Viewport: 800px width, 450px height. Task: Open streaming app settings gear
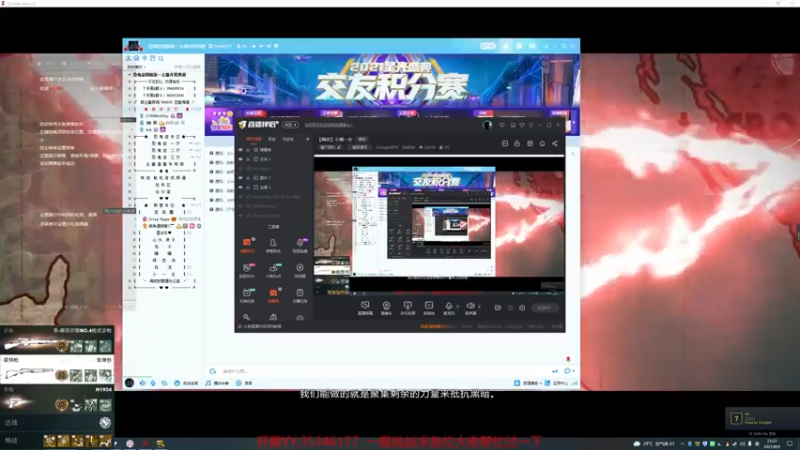coord(522,308)
